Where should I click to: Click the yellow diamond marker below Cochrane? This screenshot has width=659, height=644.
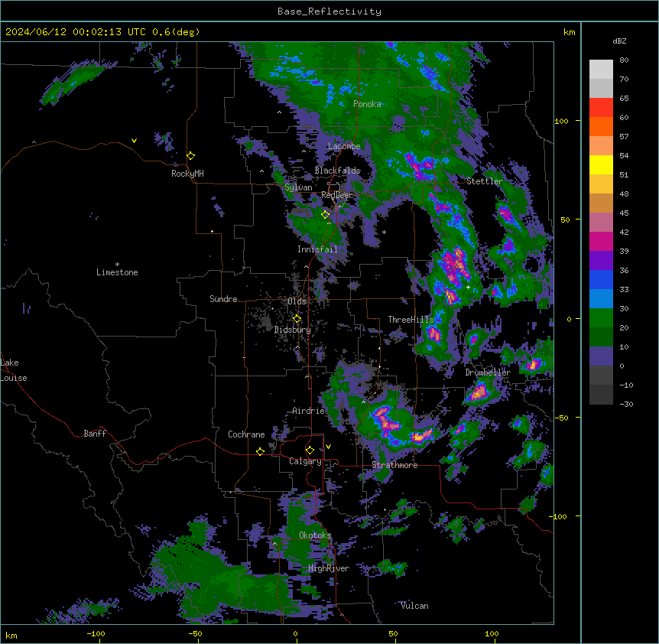[260, 451]
